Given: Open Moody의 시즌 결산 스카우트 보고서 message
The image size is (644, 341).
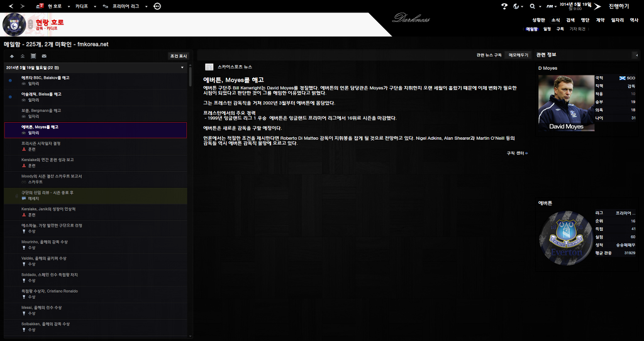Looking at the screenshot, I should [x=96, y=179].
